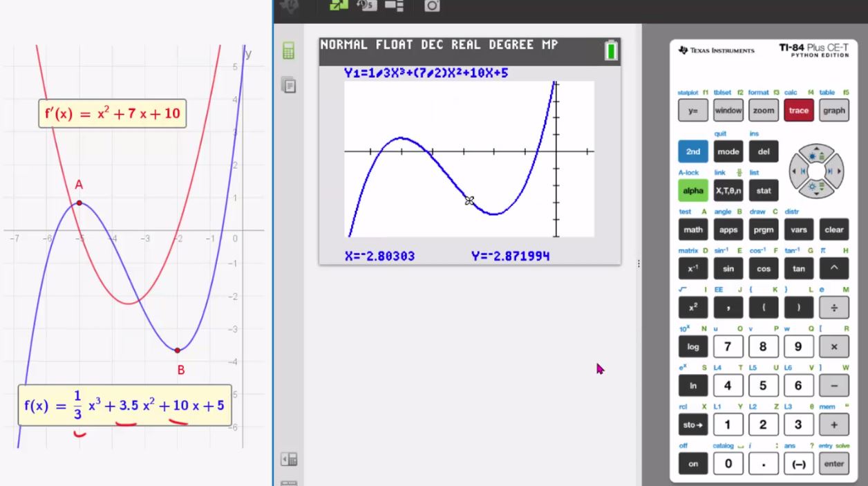This screenshot has height=486, width=868.
Task: Click the prgm key on the calculator
Action: 764,230
